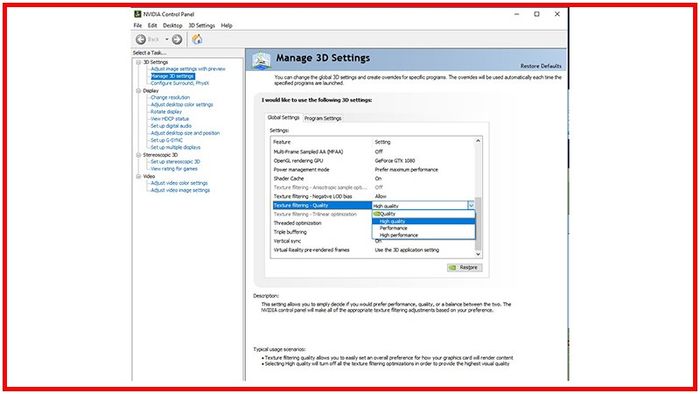The width and height of the screenshot is (700, 394).
Task: Minimize the NVIDIA Control Panel window
Action: pos(517,14)
